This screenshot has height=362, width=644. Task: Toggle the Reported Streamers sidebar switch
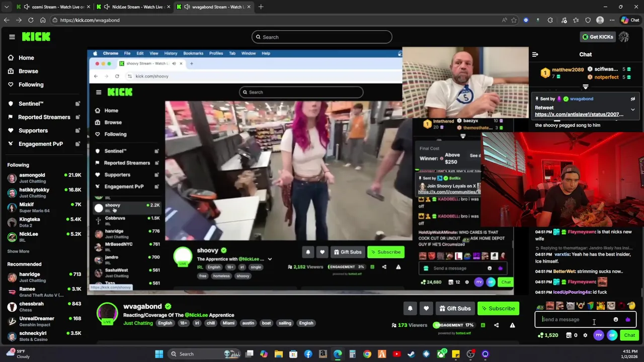click(77, 117)
